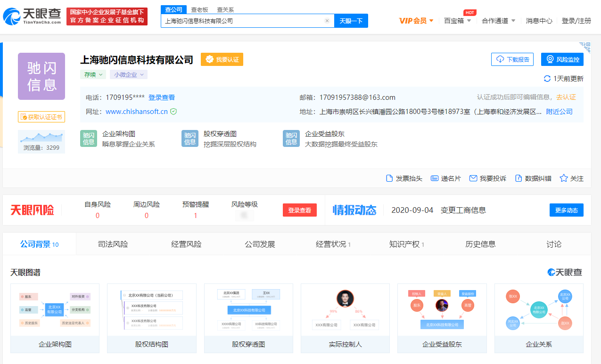Open the 公司发展 tab
This screenshot has width=601, height=364.
tap(260, 244)
